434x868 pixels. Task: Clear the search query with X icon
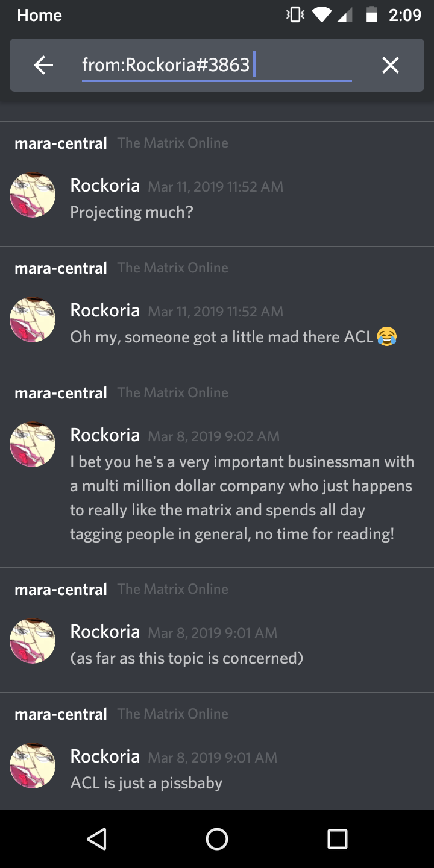[x=391, y=65]
